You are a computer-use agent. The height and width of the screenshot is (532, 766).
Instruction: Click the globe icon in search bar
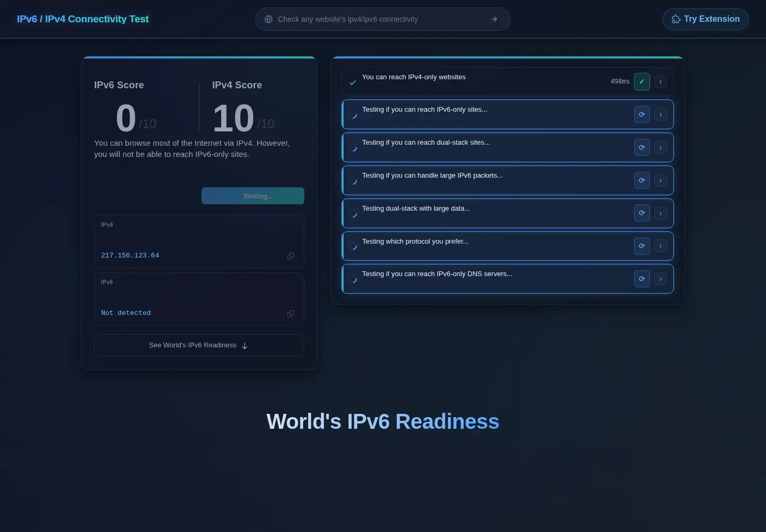[269, 19]
